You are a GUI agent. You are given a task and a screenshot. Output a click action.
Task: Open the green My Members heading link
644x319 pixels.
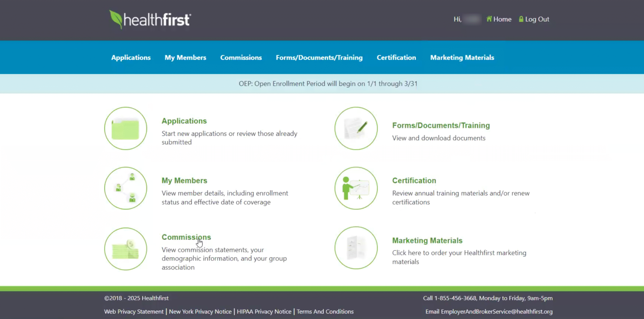(184, 181)
